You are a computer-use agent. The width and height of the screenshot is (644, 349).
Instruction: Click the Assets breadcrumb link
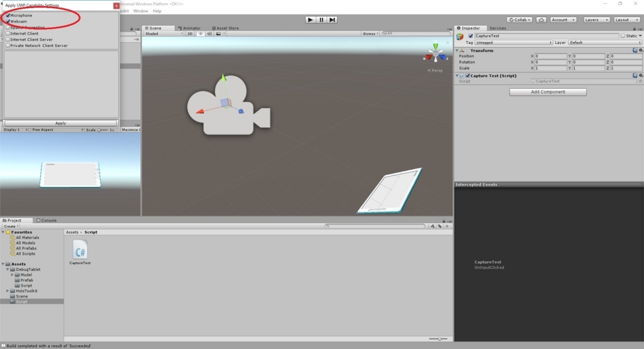[72, 233]
